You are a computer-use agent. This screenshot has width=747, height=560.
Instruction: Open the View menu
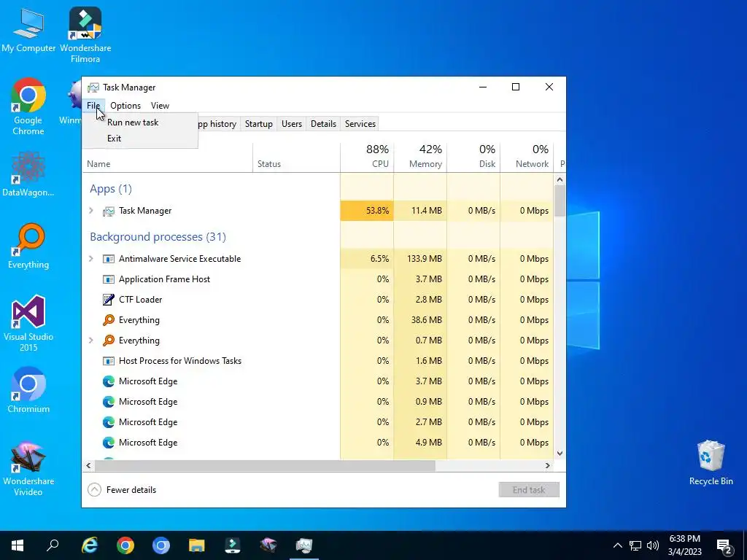click(160, 106)
